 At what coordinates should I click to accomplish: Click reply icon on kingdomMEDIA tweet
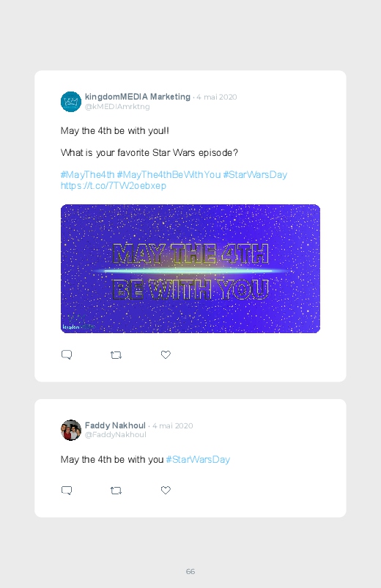67,354
